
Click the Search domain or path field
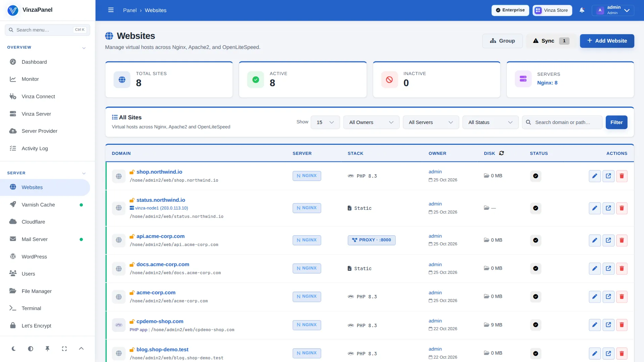[562, 122]
